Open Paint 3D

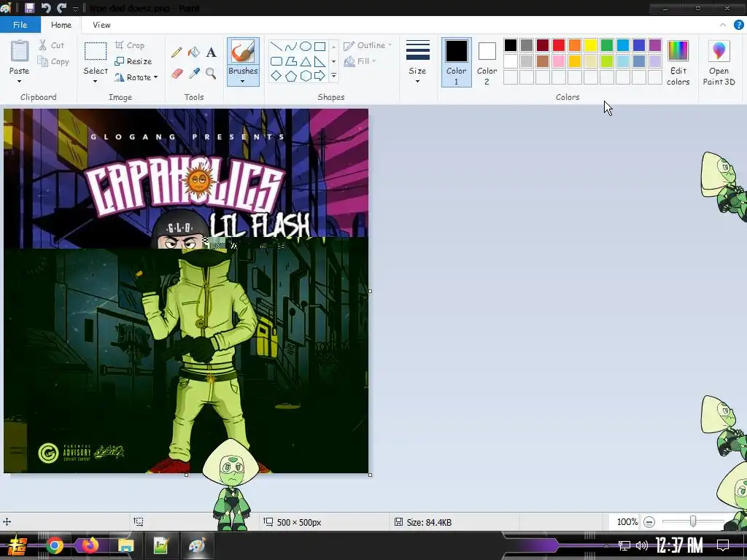point(719,63)
